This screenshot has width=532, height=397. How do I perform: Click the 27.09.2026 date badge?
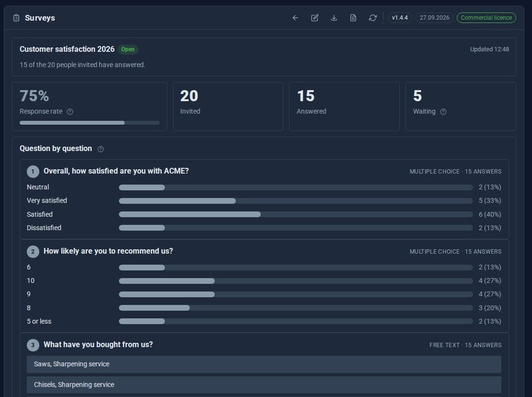point(434,18)
